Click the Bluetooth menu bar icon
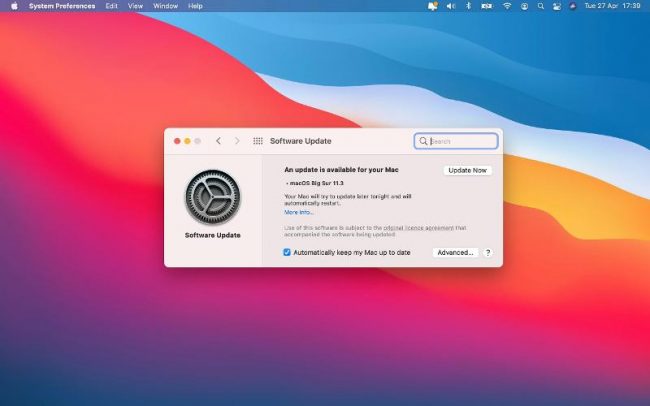 (x=469, y=6)
